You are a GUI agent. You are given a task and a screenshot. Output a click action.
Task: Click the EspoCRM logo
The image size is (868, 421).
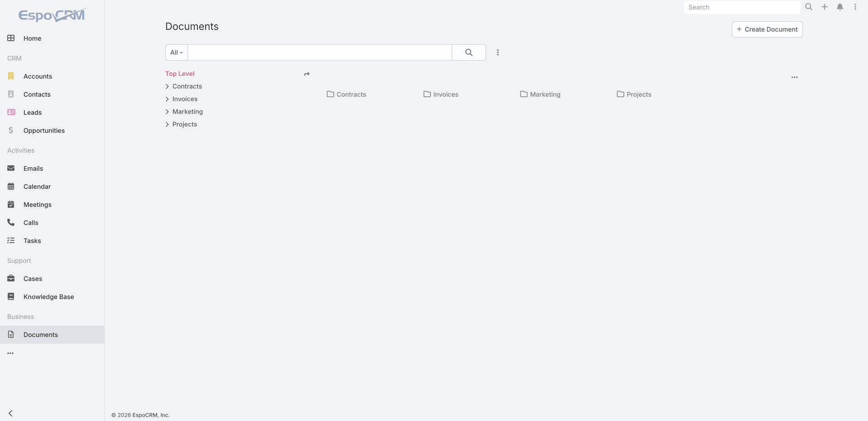coord(52,15)
